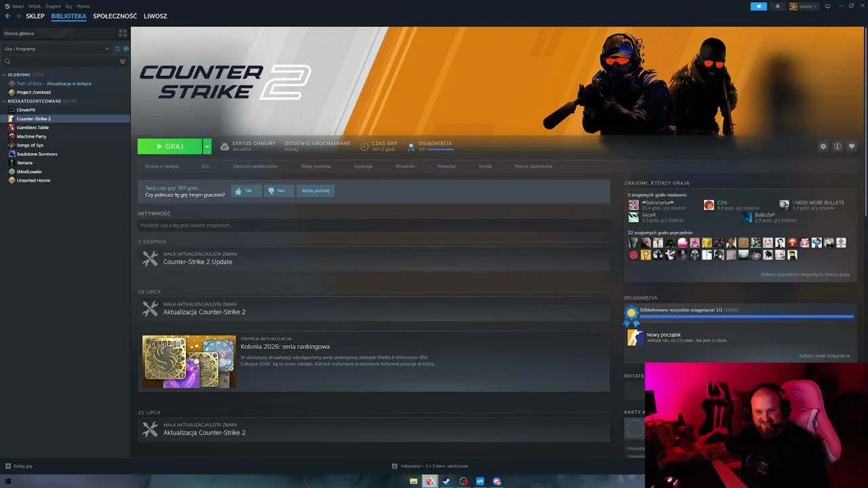Collapse the Nieskategoryzowane category

pyautogui.click(x=4, y=101)
